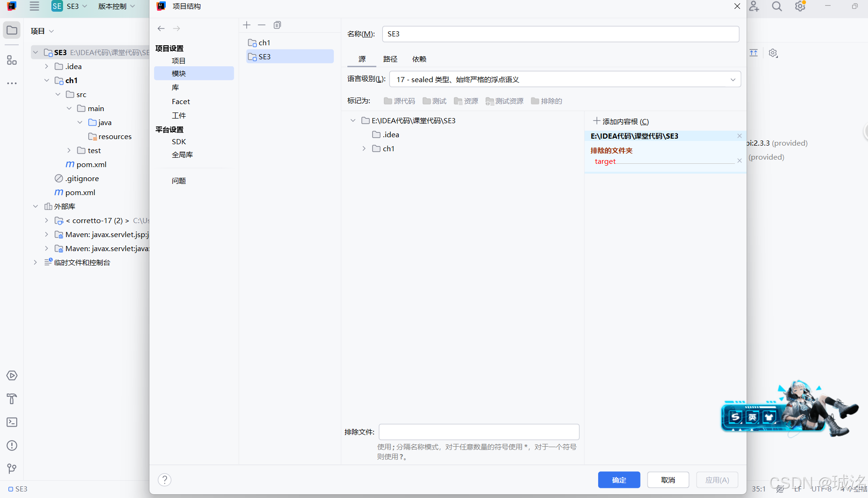Mark as Excluded (排除的) folder
868x498 pixels.
point(546,101)
